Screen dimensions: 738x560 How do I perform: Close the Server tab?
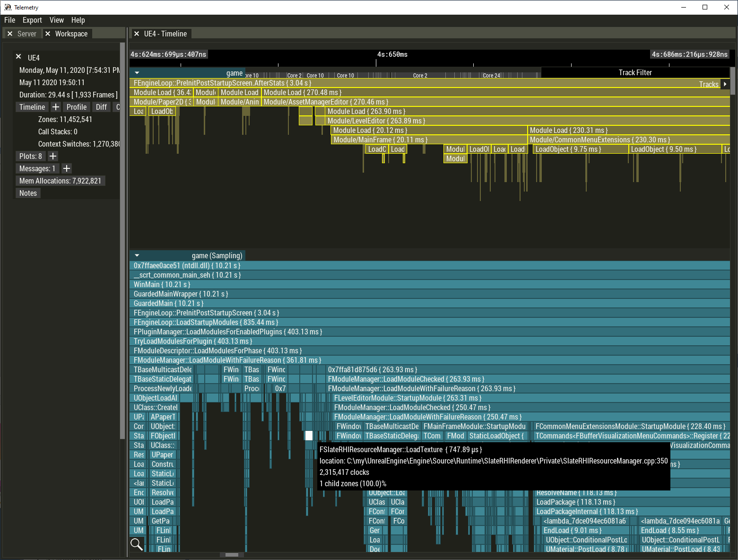pyautogui.click(x=10, y=34)
